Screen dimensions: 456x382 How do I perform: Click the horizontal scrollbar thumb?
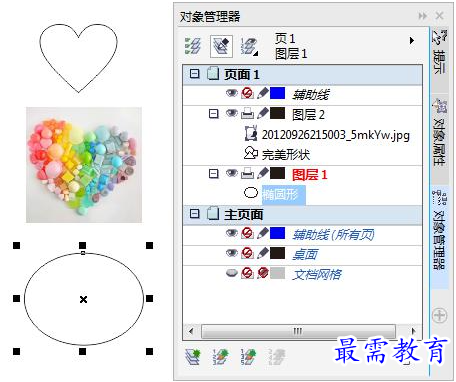(298, 331)
